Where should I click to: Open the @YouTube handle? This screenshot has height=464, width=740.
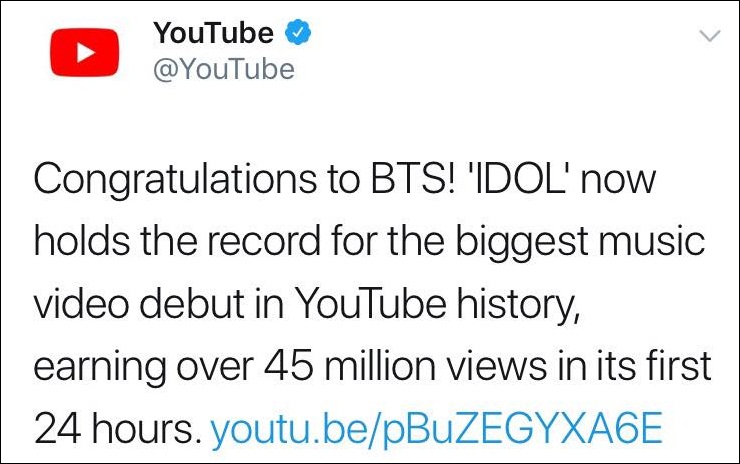224,69
